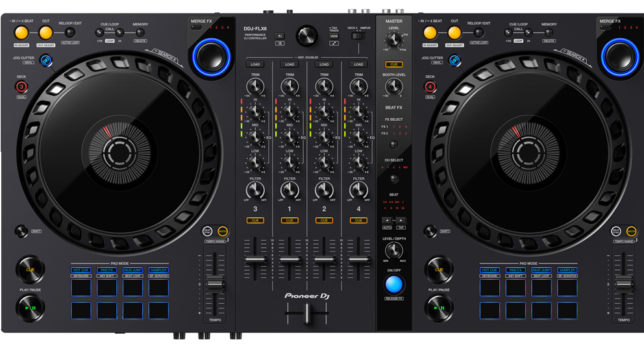Click the MASTER LEVEL knob
The image size is (644, 344).
coord(394,40)
